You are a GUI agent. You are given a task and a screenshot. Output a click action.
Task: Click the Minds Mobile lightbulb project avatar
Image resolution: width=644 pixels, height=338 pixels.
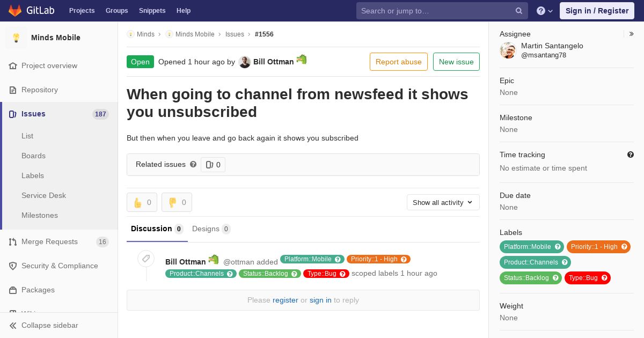point(16,38)
